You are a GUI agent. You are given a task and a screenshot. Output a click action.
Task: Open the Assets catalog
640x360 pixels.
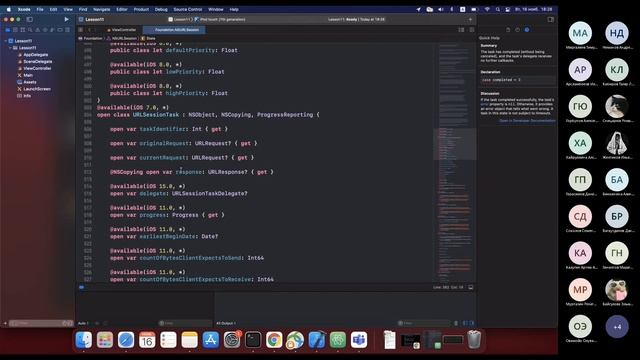pos(29,82)
